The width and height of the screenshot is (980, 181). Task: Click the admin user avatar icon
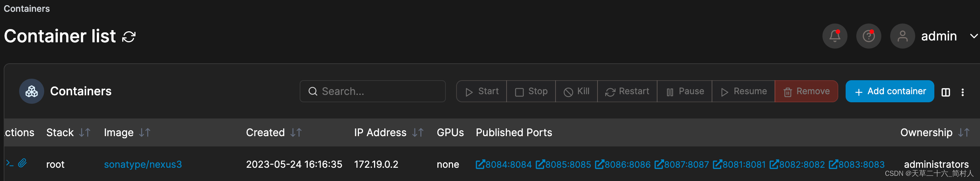pos(902,36)
